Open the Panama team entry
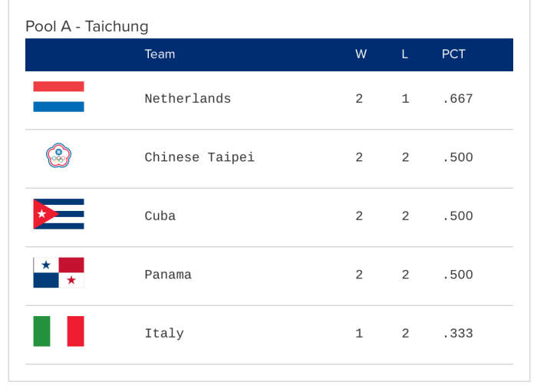This screenshot has width=537, height=392. tap(168, 275)
